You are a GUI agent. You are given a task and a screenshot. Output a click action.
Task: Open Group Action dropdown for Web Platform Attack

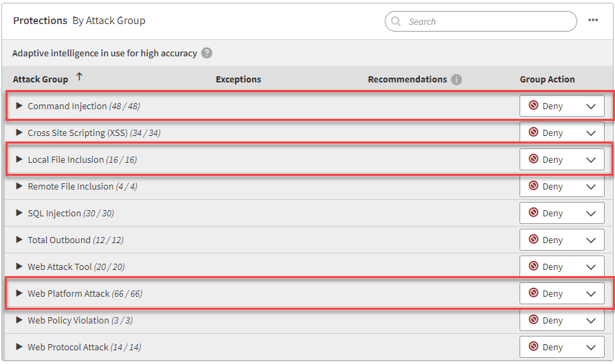point(590,294)
